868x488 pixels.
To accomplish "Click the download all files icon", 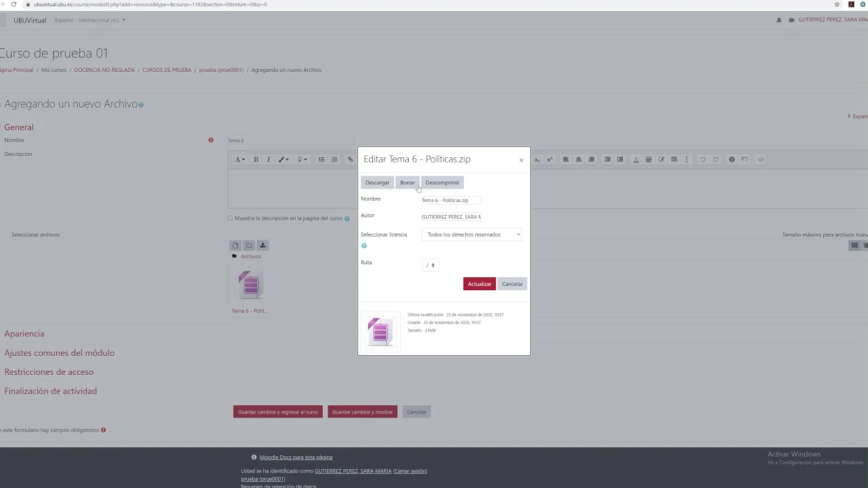I will coord(262,245).
